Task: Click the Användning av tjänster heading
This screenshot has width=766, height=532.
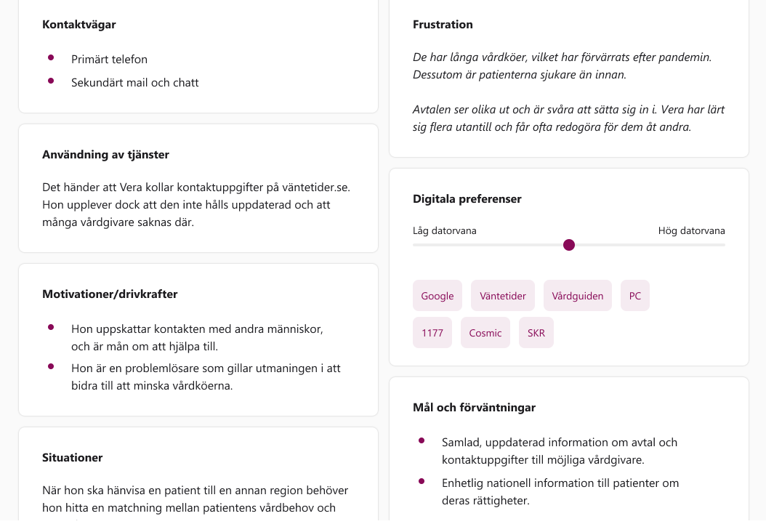Action: pyautogui.click(x=106, y=155)
